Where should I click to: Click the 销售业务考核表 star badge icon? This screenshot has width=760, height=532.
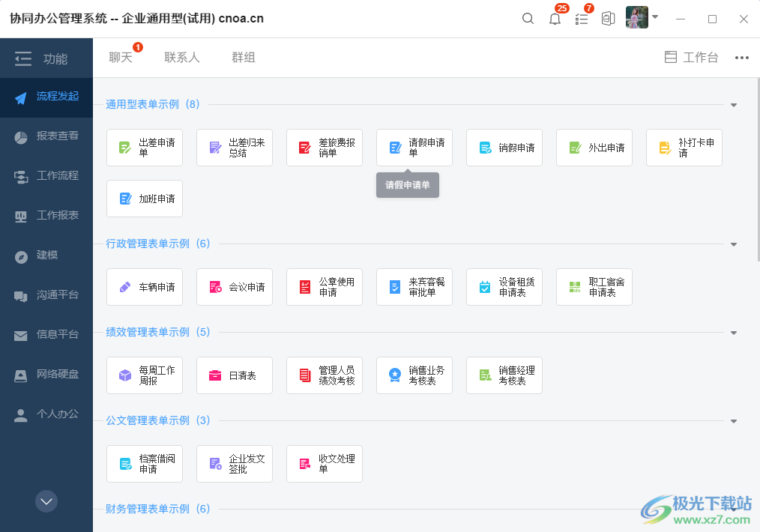click(x=395, y=375)
